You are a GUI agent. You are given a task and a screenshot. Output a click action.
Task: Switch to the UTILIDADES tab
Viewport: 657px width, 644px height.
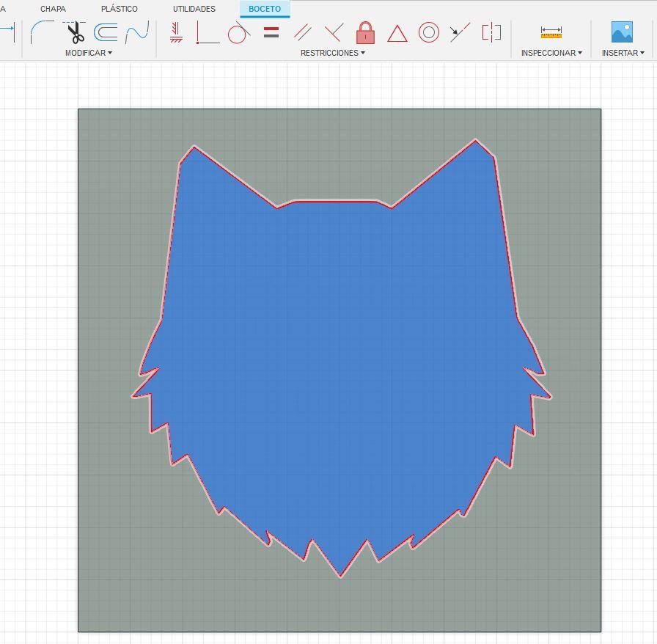[195, 9]
